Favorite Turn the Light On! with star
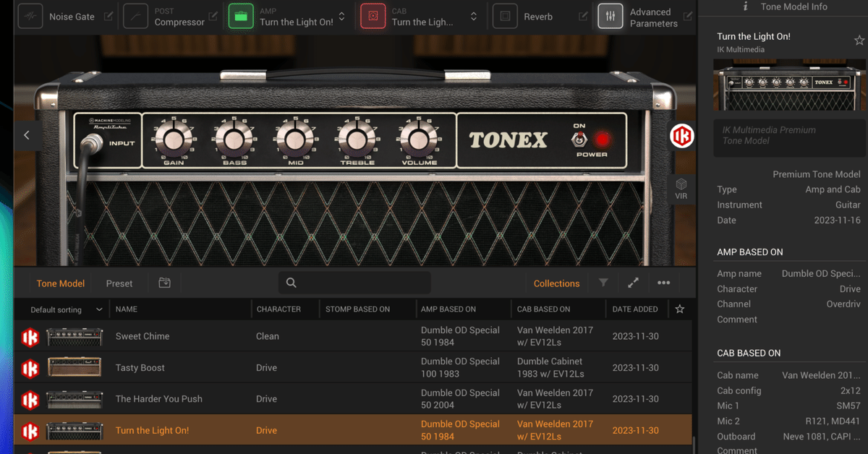 859,40
